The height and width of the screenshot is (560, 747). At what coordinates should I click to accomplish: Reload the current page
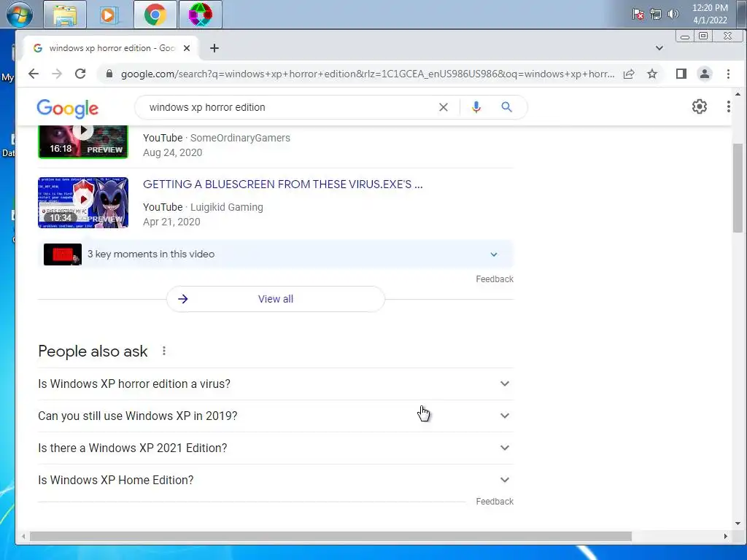click(x=80, y=74)
